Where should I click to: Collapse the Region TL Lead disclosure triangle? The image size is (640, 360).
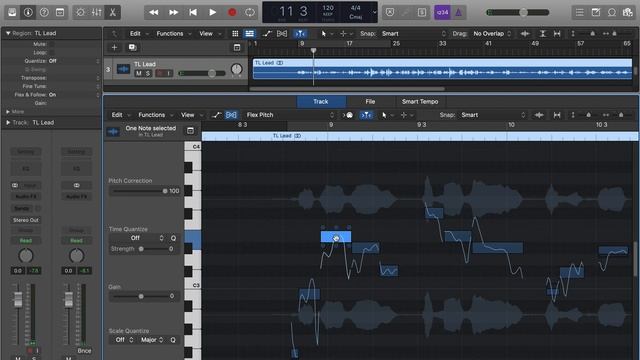pos(8,33)
